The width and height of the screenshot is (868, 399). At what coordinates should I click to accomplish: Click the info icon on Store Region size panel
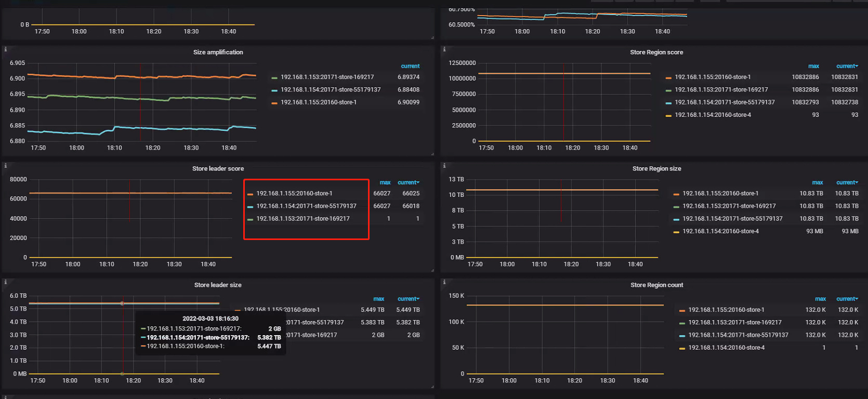444,166
